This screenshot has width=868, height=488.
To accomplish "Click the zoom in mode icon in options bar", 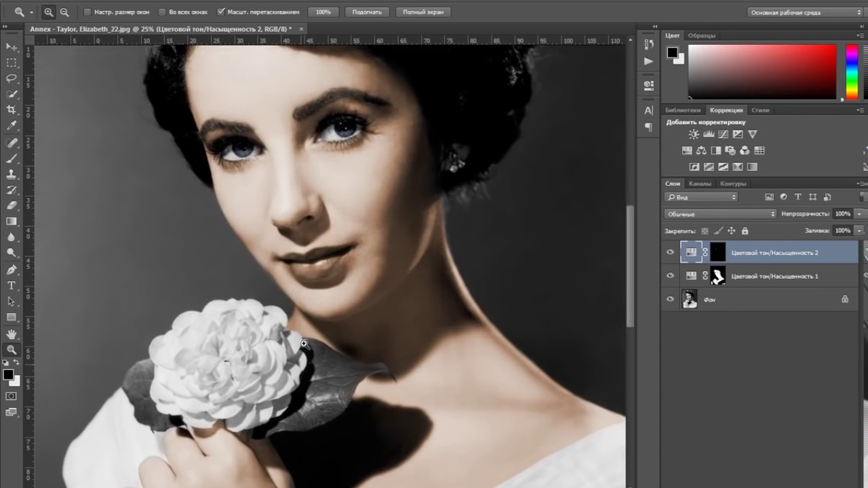I will 49,12.
